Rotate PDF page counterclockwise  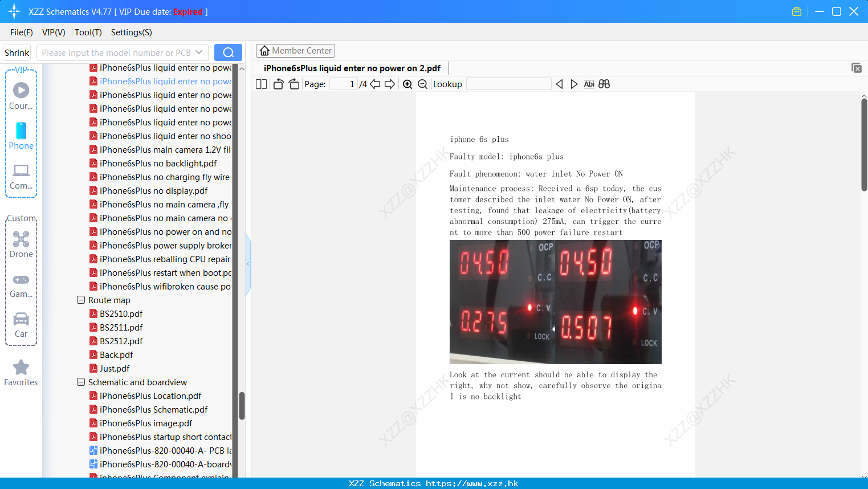pos(278,84)
